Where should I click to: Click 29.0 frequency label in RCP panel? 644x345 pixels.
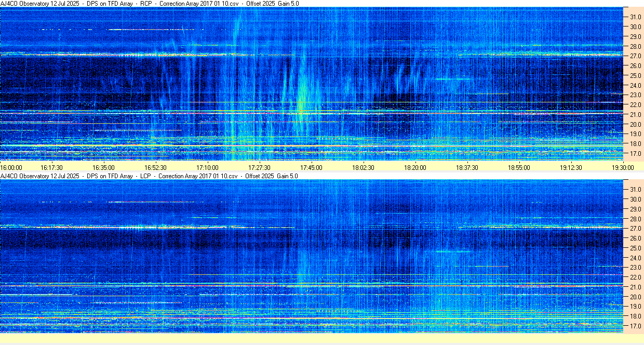coord(635,37)
